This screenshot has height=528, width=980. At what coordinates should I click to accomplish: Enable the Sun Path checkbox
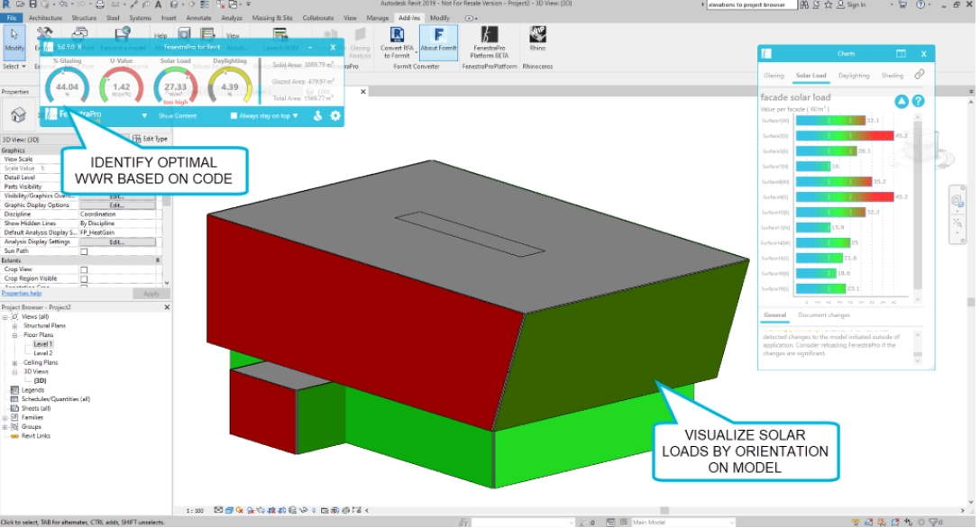click(x=85, y=251)
